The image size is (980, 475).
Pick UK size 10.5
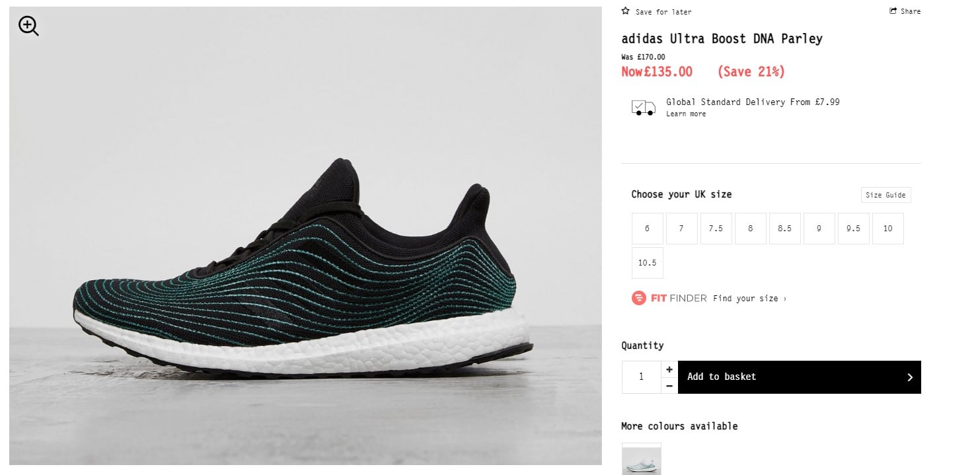647,263
